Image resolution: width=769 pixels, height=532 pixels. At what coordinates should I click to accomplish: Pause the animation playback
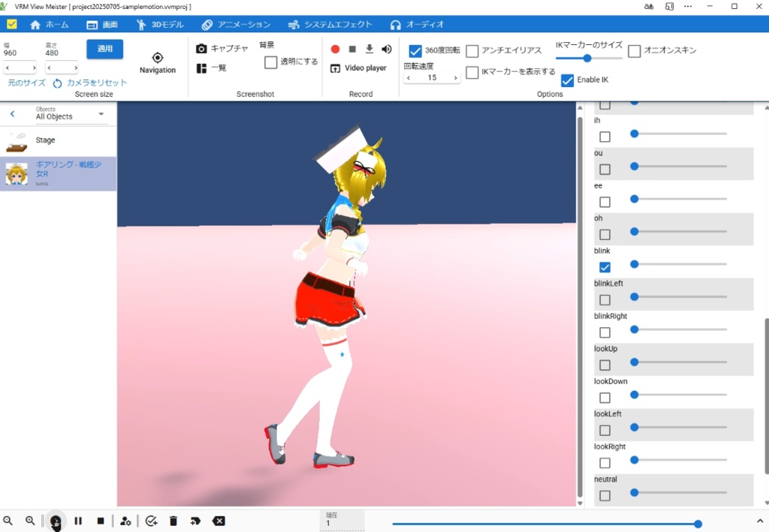(78, 521)
